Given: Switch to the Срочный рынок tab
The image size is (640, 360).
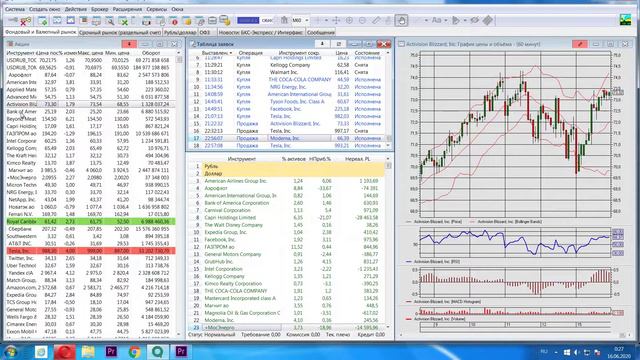Looking at the screenshot, I should [x=120, y=32].
